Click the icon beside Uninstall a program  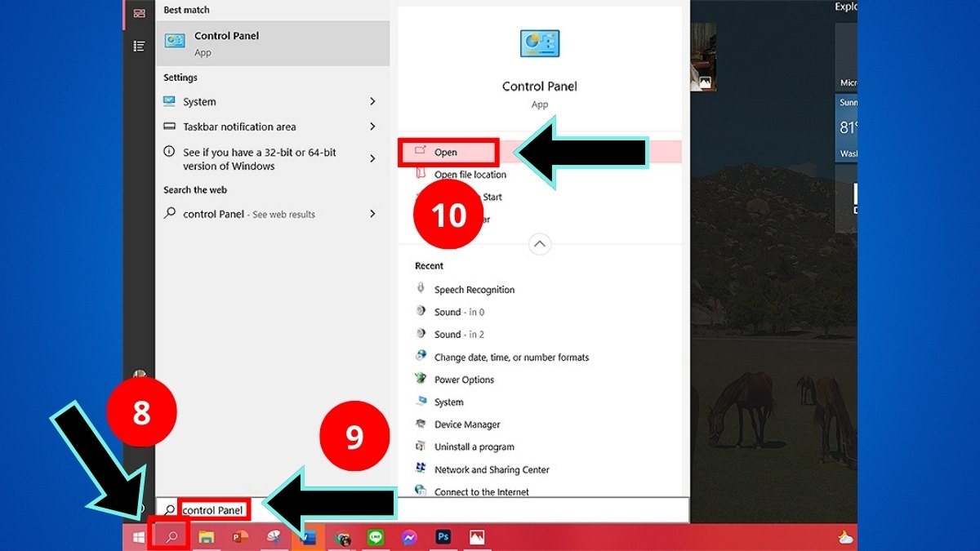click(x=421, y=447)
